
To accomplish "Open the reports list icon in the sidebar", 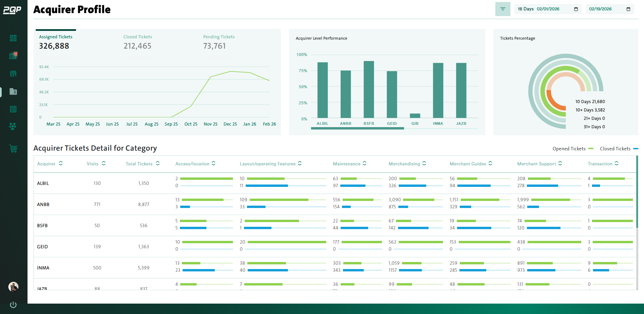I will click(13, 109).
